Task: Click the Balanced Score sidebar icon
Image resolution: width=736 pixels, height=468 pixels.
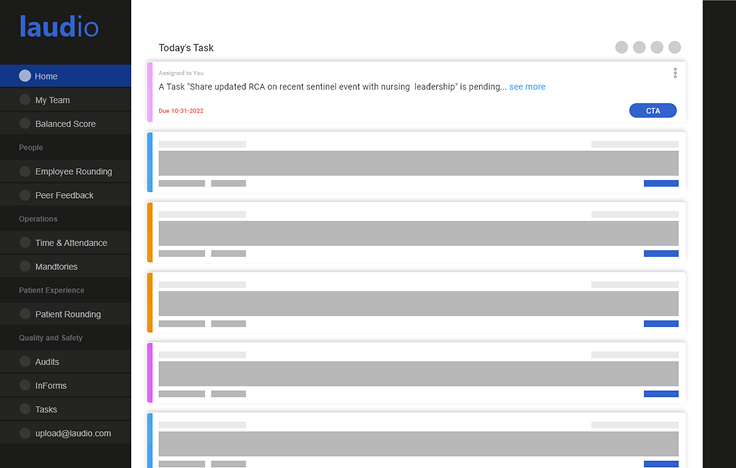Action: point(25,124)
